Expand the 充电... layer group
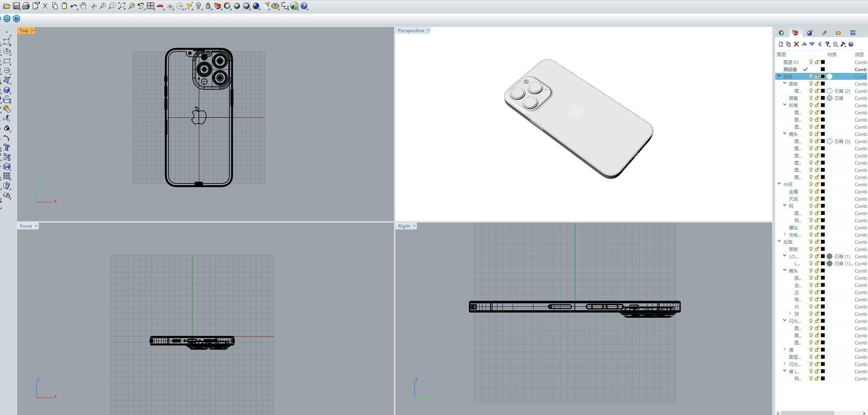The height and width of the screenshot is (415, 868). click(x=785, y=234)
